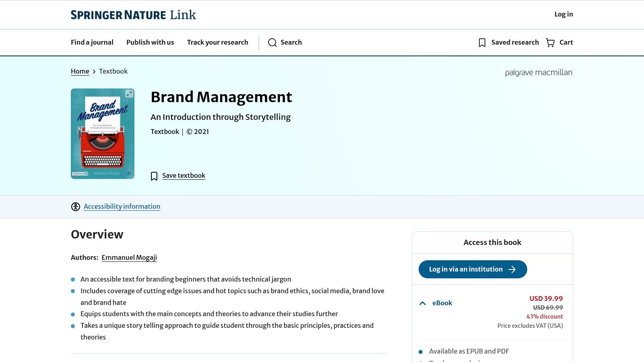This screenshot has height=362, width=644.
Task: Click the Brand Management title heading
Action: [x=221, y=97]
